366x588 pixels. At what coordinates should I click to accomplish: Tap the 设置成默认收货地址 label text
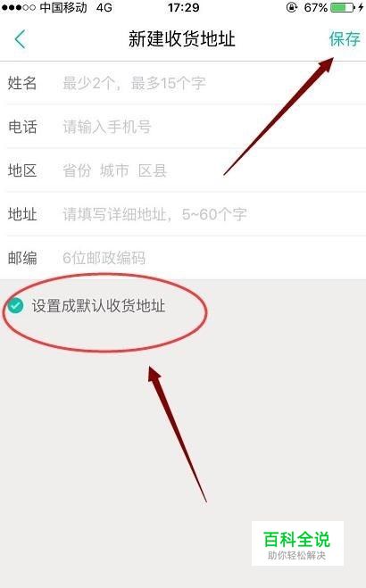click(98, 306)
